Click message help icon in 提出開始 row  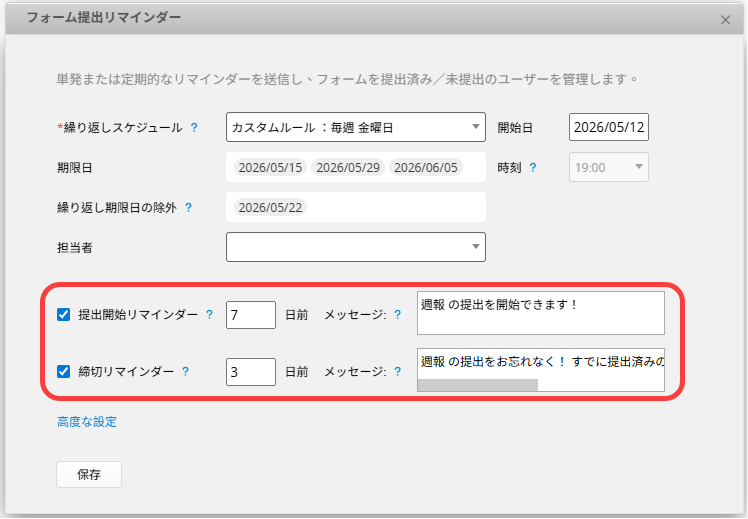point(398,314)
